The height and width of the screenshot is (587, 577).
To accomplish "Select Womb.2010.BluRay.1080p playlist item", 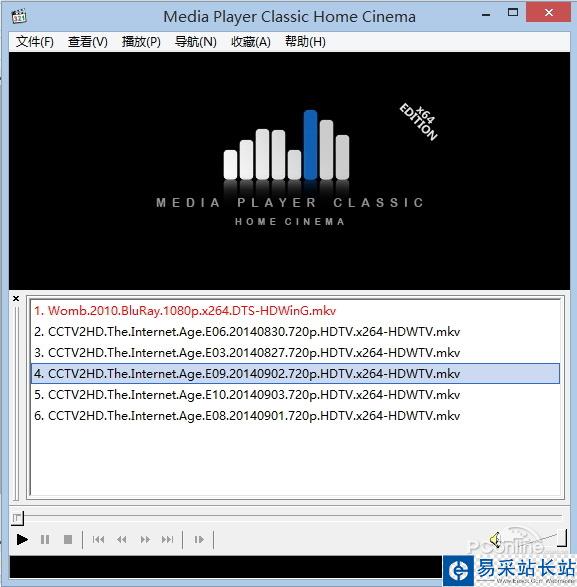I will click(295, 311).
